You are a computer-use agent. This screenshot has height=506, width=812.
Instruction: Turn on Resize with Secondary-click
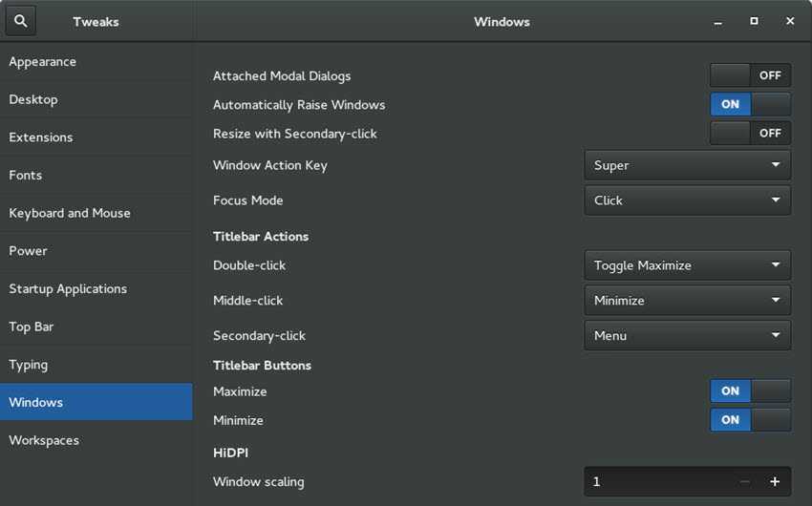point(750,133)
